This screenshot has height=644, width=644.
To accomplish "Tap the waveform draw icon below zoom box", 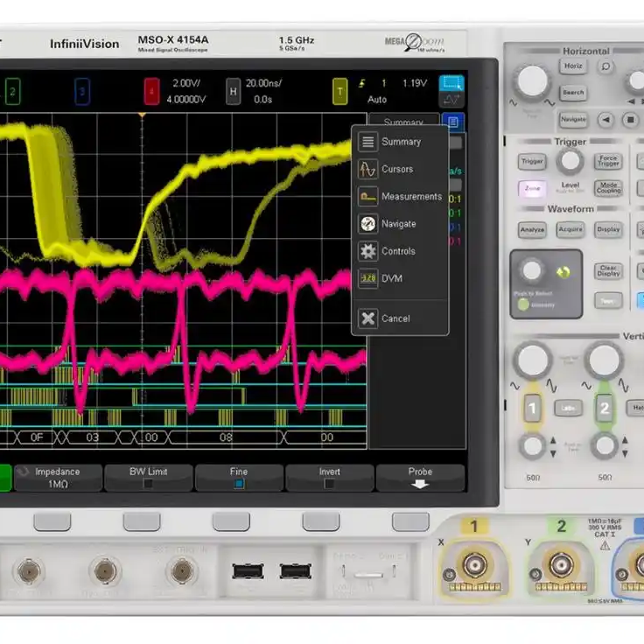I will (x=451, y=99).
